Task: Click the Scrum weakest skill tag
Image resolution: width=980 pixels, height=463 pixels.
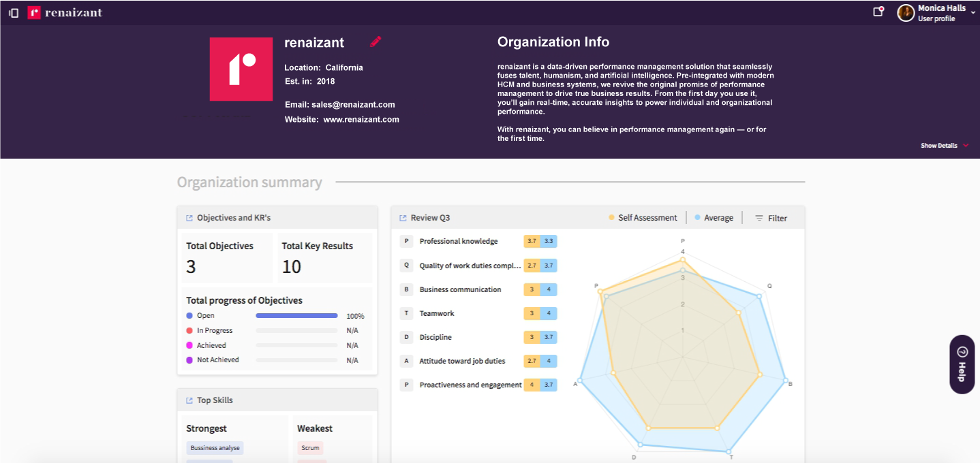Action: 310,448
